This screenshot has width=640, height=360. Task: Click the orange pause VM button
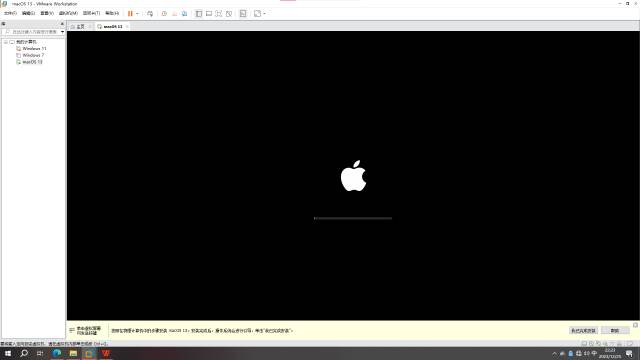pos(130,13)
